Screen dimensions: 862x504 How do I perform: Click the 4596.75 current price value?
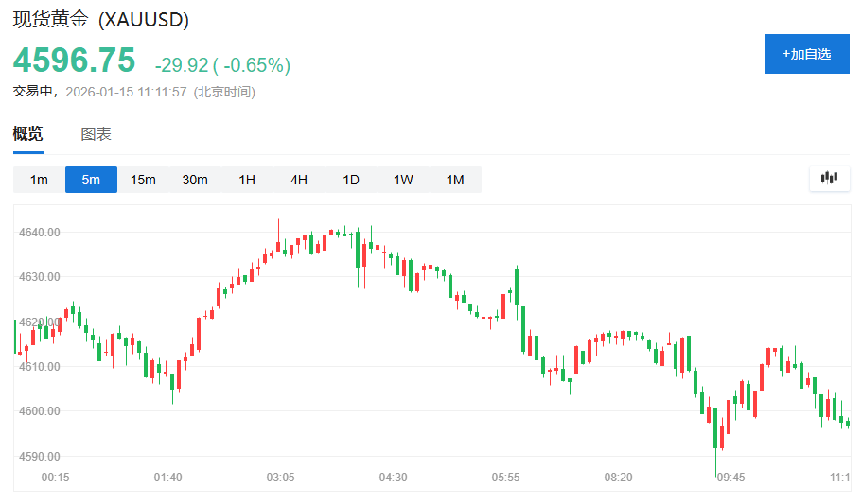click(74, 61)
